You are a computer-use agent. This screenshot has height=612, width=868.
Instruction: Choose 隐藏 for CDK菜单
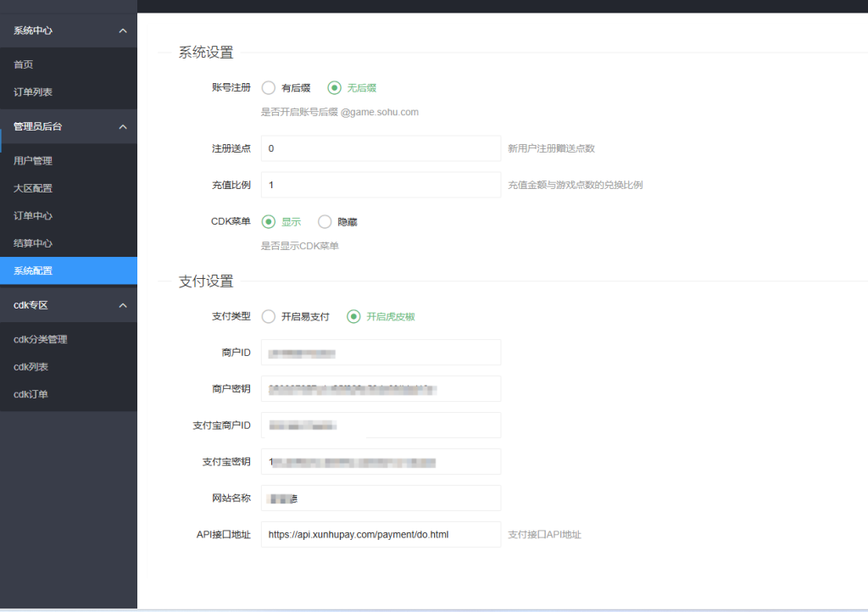325,222
